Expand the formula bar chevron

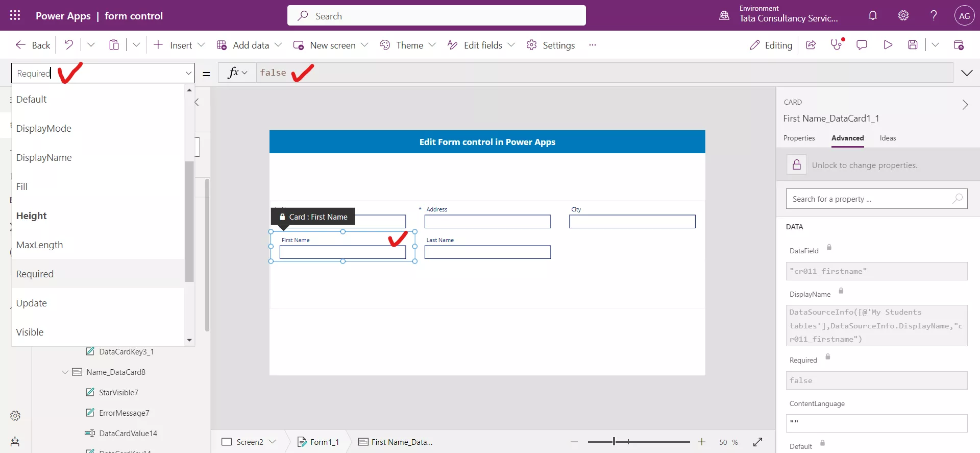[967, 73]
